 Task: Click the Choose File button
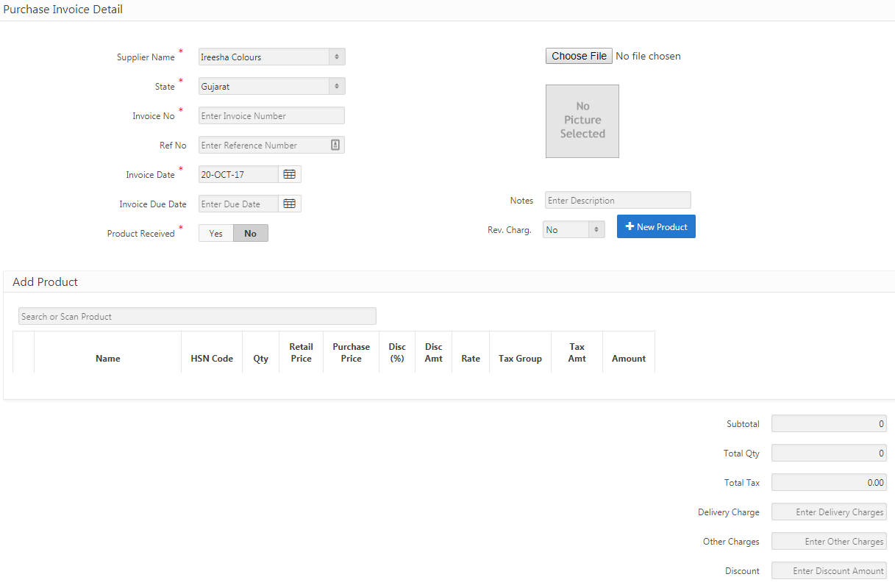tap(579, 56)
